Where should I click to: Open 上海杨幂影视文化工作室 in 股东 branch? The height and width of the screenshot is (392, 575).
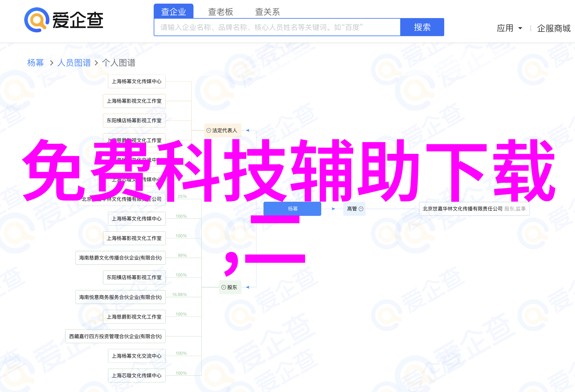134,238
